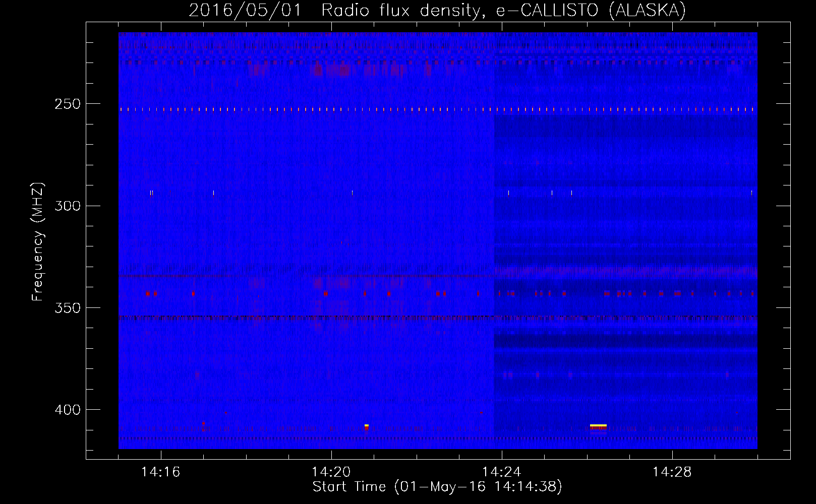Click the plot title 'Radio flux density, e-CALLISTO (ALASKA)'

point(503,10)
